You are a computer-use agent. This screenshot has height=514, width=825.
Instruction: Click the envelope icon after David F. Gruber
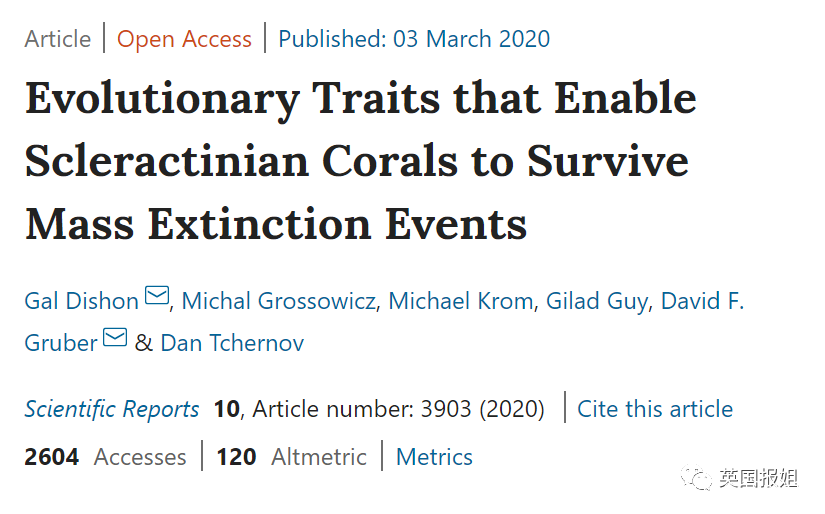tap(115, 338)
